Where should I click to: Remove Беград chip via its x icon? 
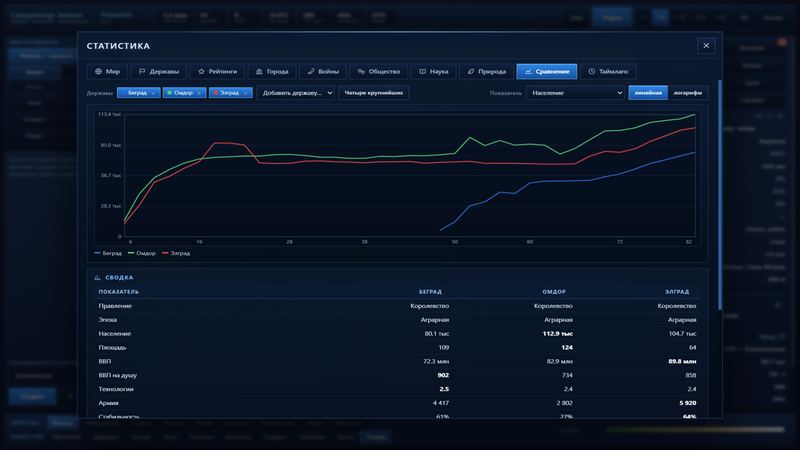tap(153, 93)
